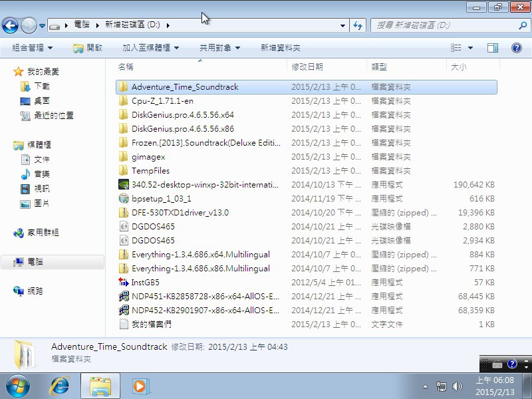This screenshot has height=399, width=532.
Task: Show hidden tray icons arrow
Action: pyautogui.click(x=425, y=386)
